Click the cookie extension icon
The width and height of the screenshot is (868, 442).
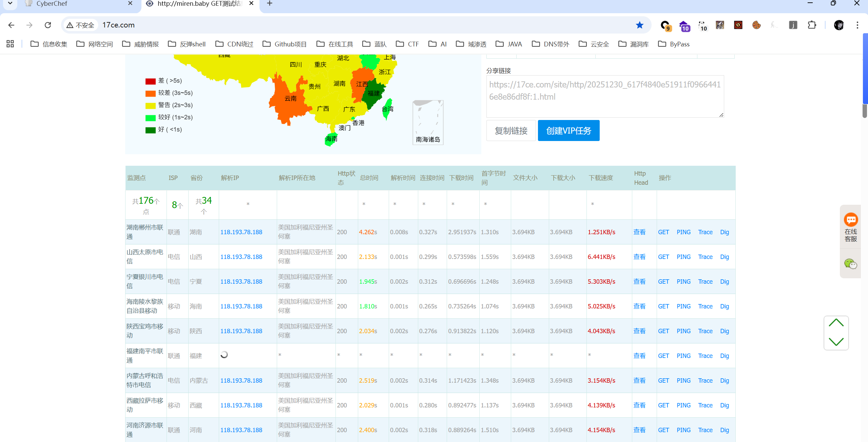[x=756, y=25]
